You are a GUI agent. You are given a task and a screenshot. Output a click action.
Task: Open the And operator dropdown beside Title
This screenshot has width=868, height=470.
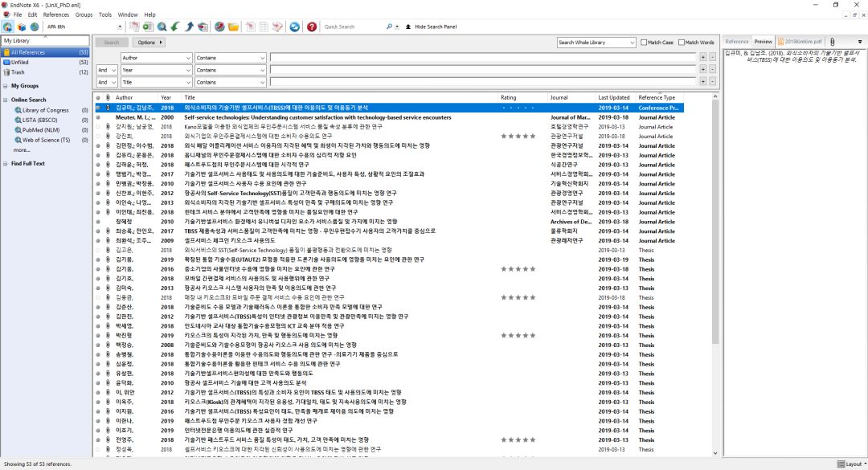tap(107, 82)
